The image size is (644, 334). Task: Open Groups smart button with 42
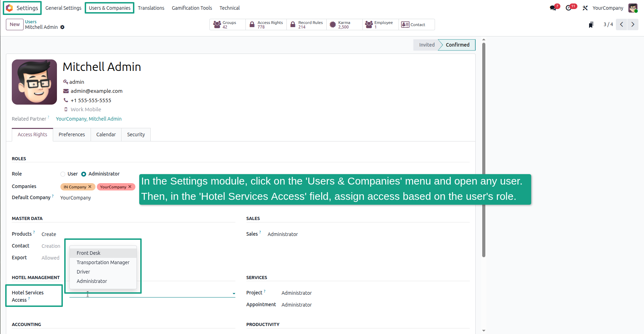(227, 25)
